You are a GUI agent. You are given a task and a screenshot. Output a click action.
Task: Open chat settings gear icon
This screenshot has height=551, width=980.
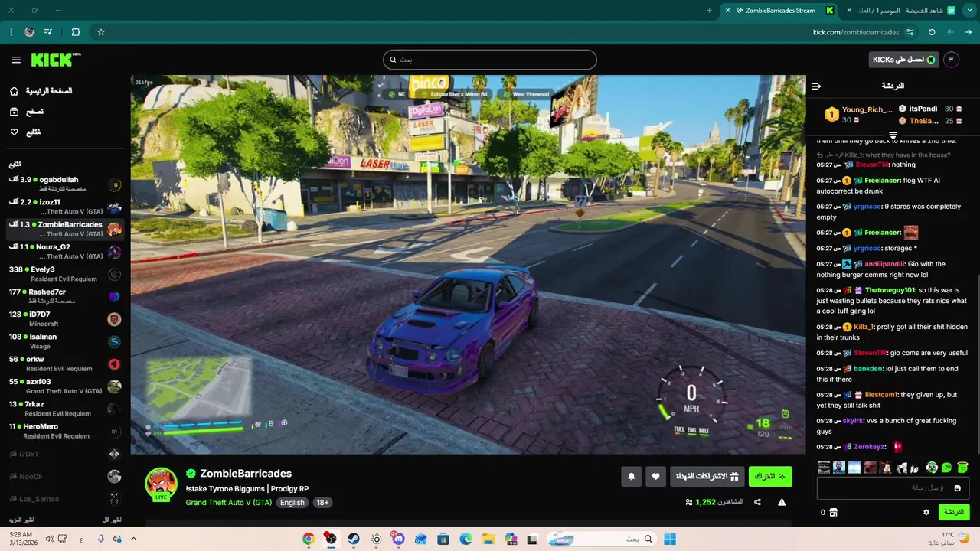tap(926, 512)
